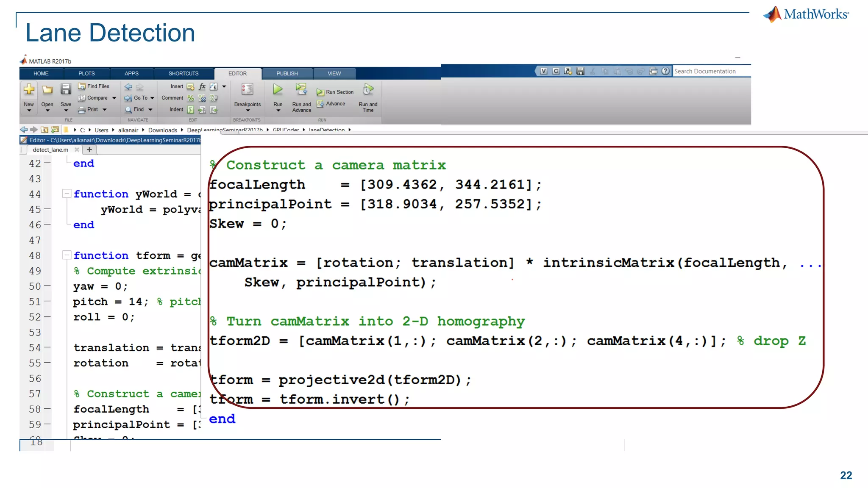The image size is (868, 488).
Task: Click the Advance button
Action: point(331,104)
